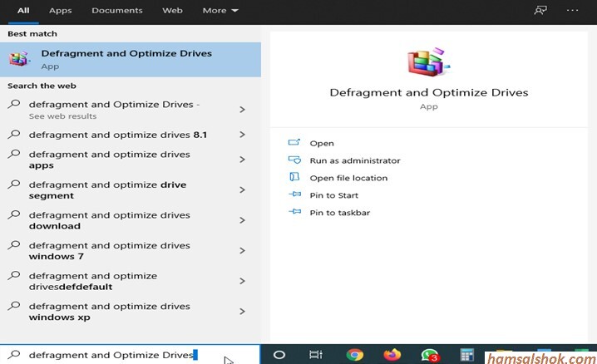597x364 pixels.
Task: Click search icon beside 'windows 7' suggestion
Action: 14,245
